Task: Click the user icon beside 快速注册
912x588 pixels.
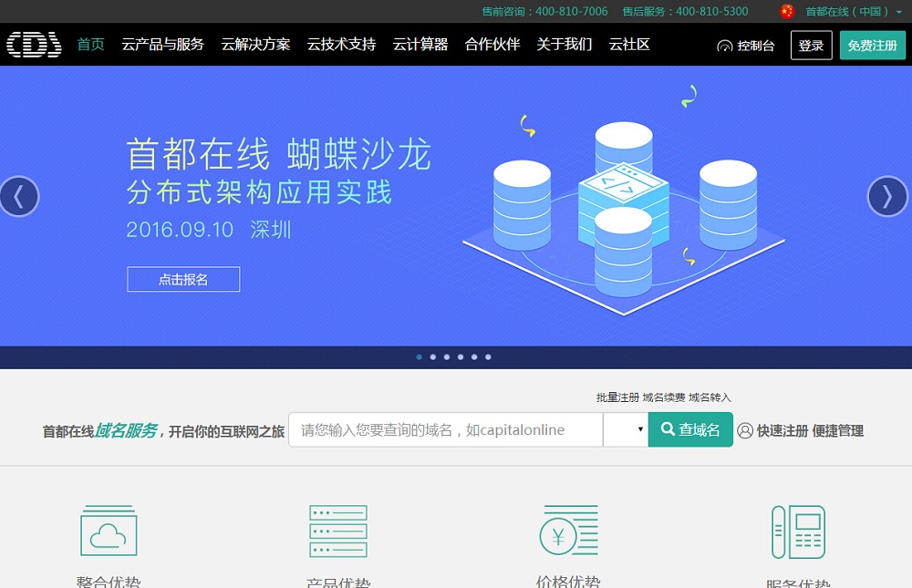Action: point(745,430)
